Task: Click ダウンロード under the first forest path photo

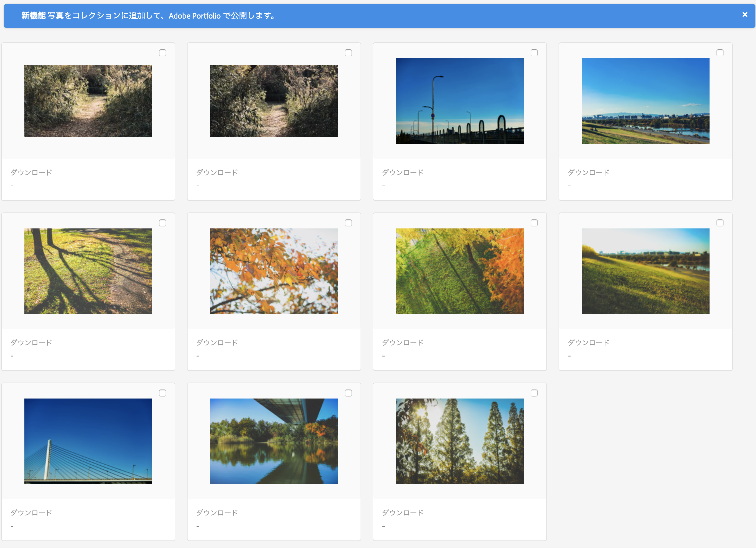Action: coord(31,172)
